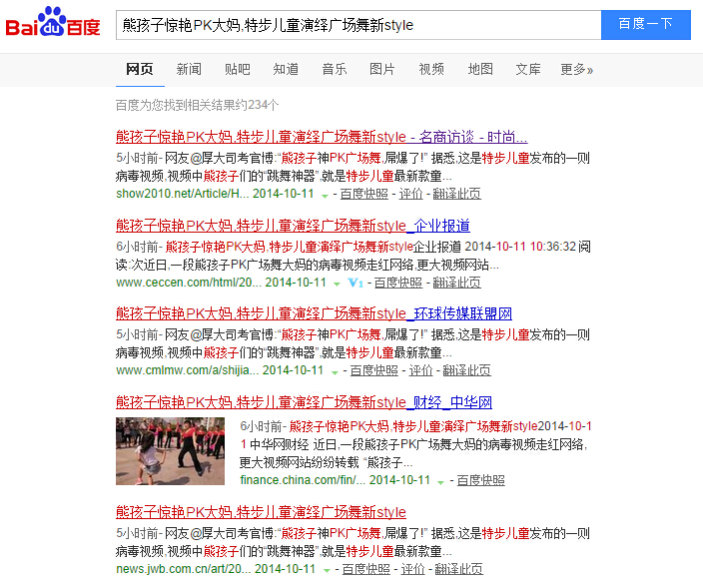
Task: Open result titled 财经_中华网
Action: 304,402
